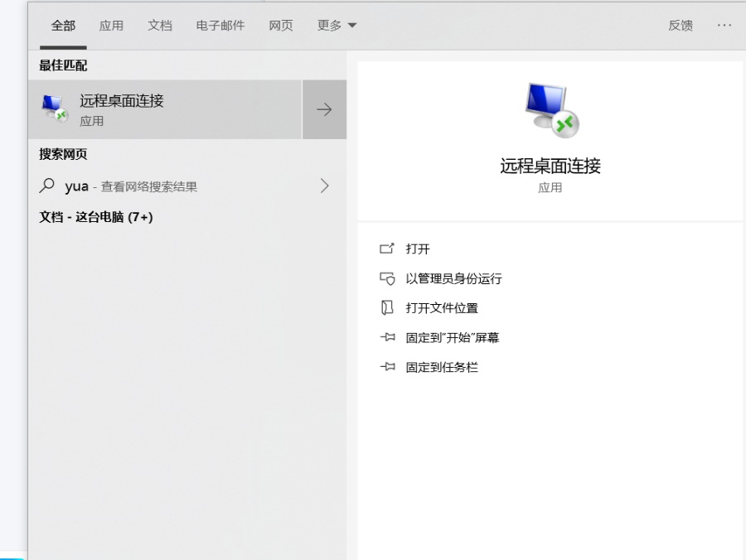746x560 pixels.
Task: Switch to the 应用 tab
Action: tap(111, 25)
